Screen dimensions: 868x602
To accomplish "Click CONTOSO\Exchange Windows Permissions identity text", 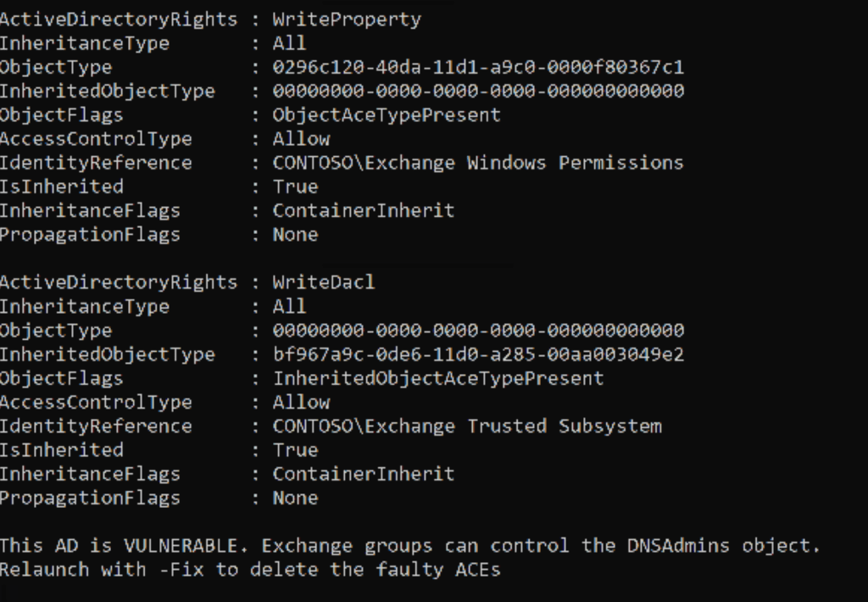I will coord(477,163).
